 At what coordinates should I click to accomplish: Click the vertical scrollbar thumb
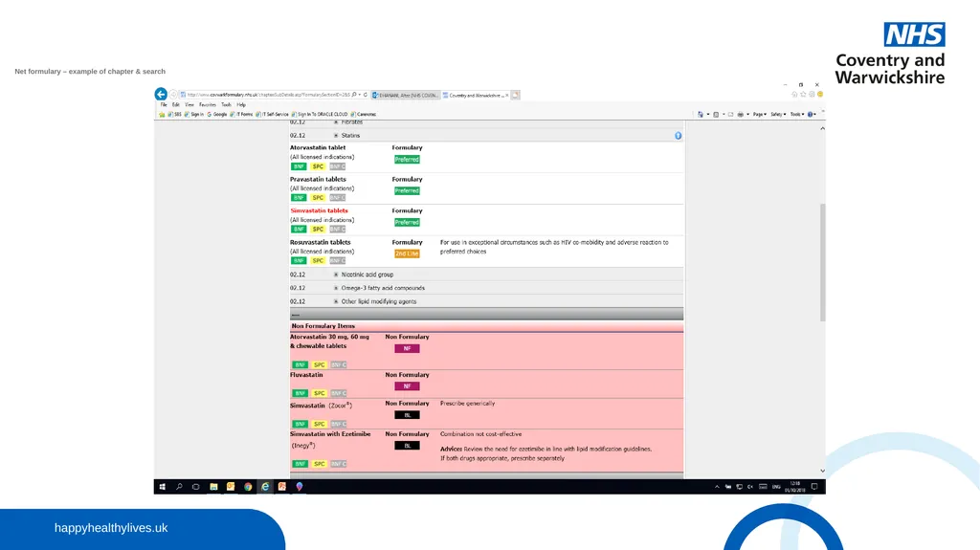click(x=822, y=262)
